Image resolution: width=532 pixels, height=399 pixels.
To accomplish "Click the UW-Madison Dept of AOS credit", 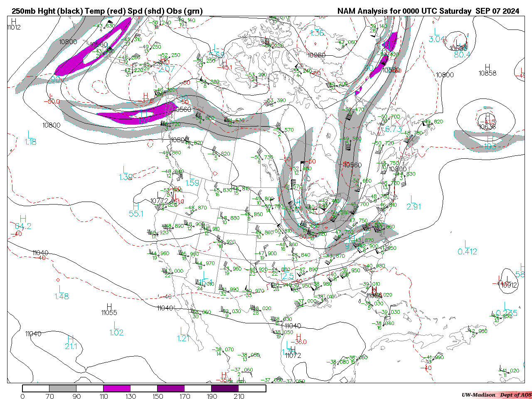I will point(496,395).
